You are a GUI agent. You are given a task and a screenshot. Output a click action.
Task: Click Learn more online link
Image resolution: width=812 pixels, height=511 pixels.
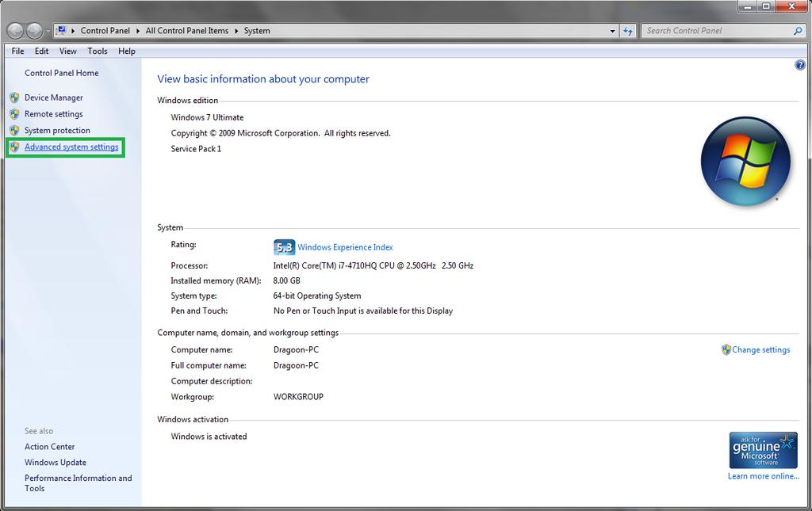(764, 476)
